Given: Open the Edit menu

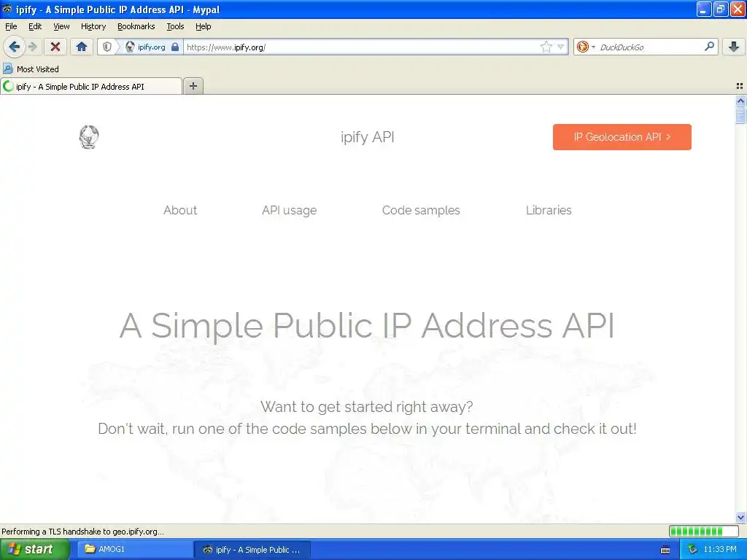Looking at the screenshot, I should (x=35, y=26).
